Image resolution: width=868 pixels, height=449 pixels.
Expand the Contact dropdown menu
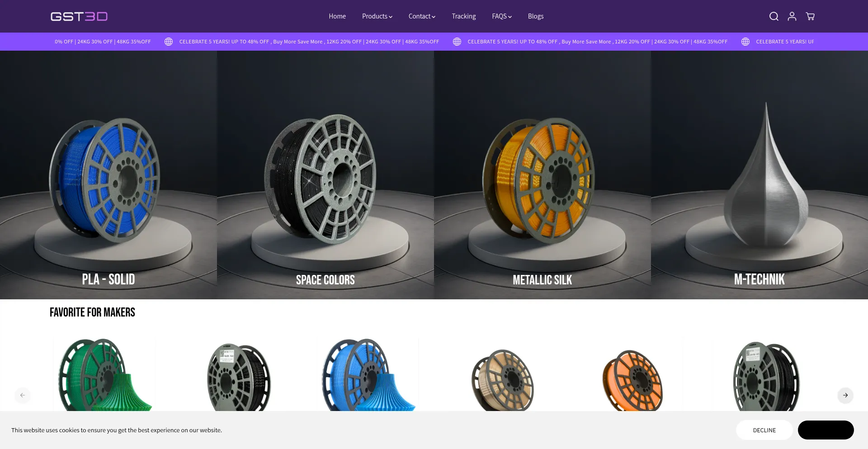pyautogui.click(x=422, y=16)
